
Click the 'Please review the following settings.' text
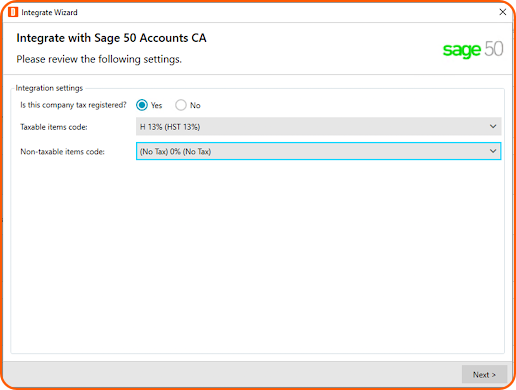99,59
